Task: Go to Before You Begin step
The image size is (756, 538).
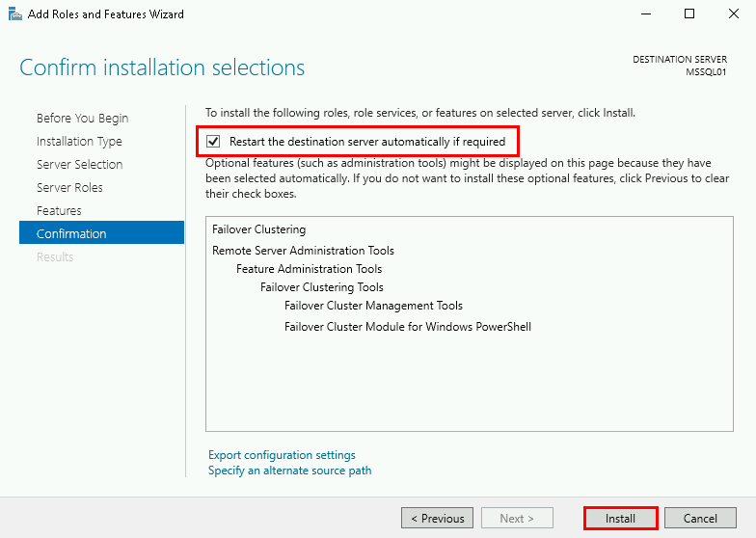Action: pos(82,119)
